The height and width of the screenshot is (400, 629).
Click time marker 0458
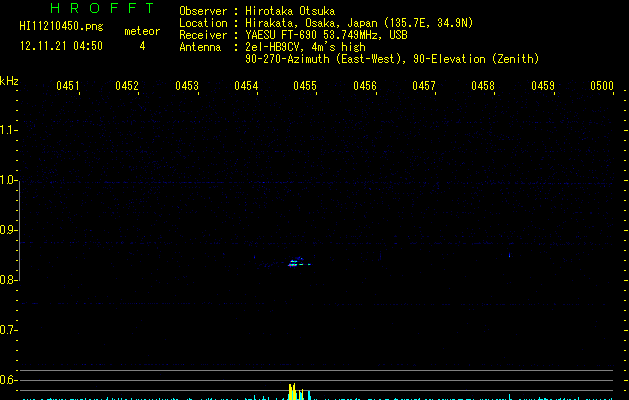(483, 86)
